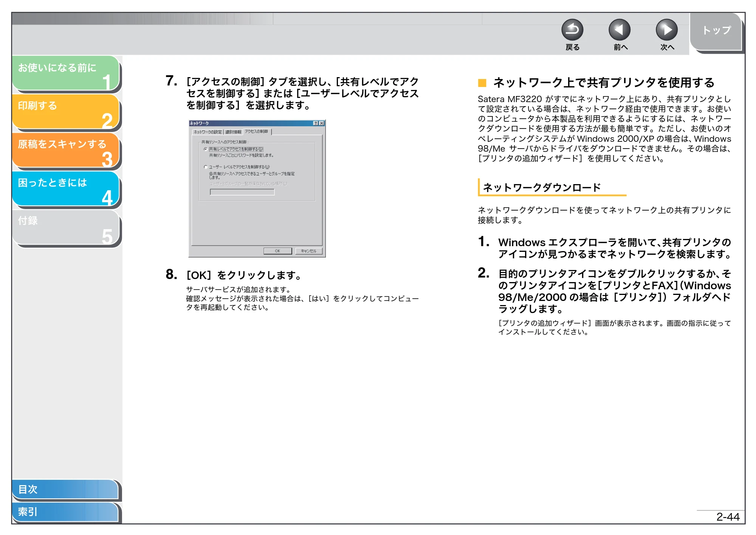Click the ネットワークの設定 tab in the dialog
This screenshot has height=535, width=756.
(x=208, y=132)
